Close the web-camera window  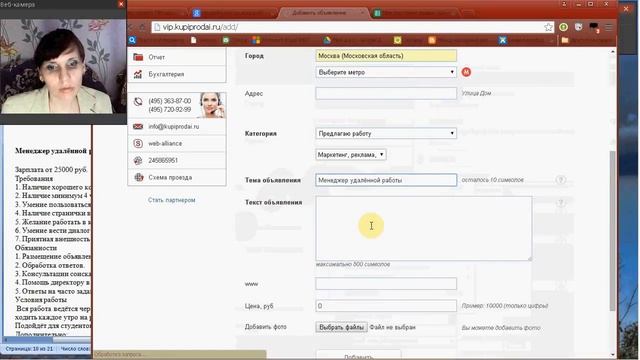pos(121,4)
